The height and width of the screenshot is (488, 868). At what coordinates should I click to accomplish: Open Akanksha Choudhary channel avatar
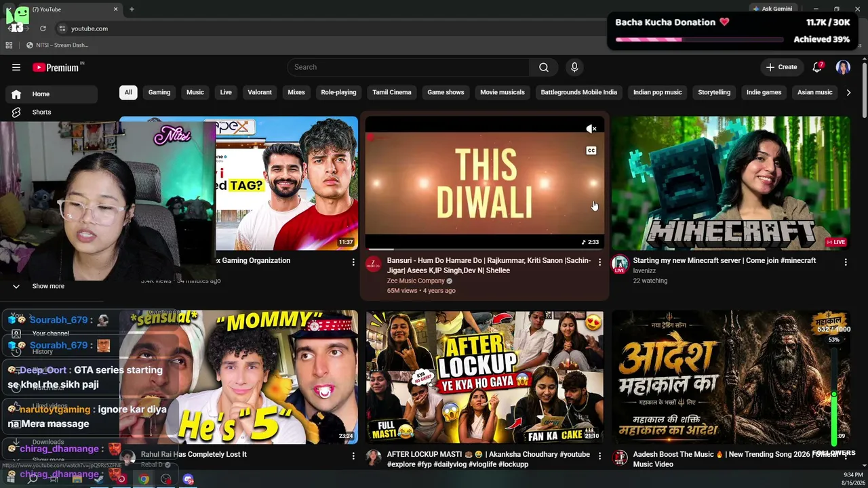point(373,458)
